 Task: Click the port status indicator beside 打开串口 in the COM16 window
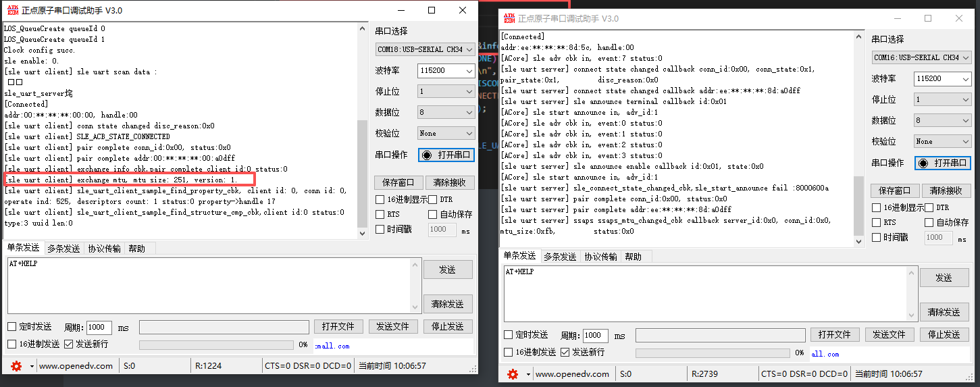923,163
